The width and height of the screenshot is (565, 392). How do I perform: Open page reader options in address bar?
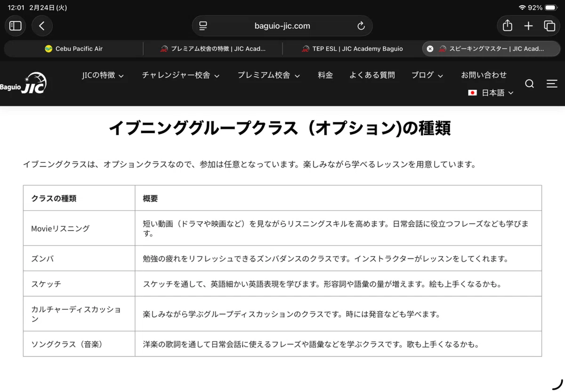[x=203, y=26]
